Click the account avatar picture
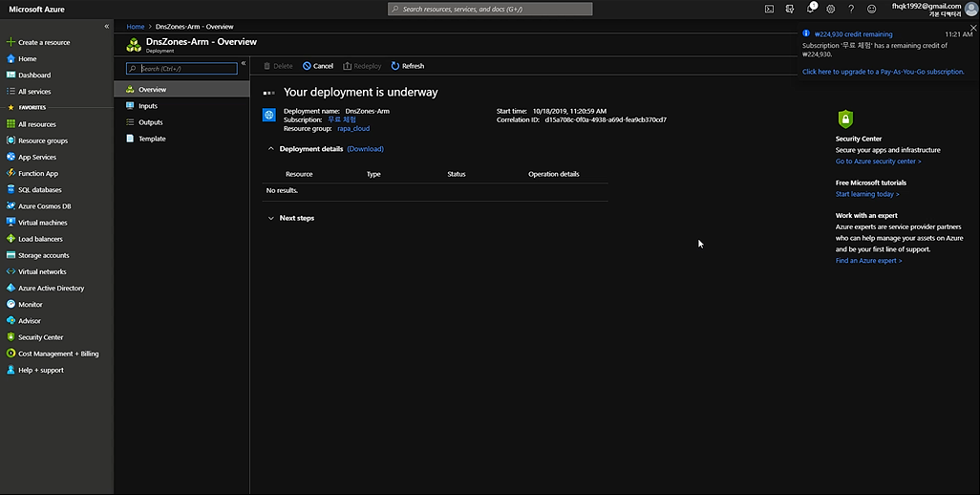This screenshot has width=980, height=495. tap(970, 9)
